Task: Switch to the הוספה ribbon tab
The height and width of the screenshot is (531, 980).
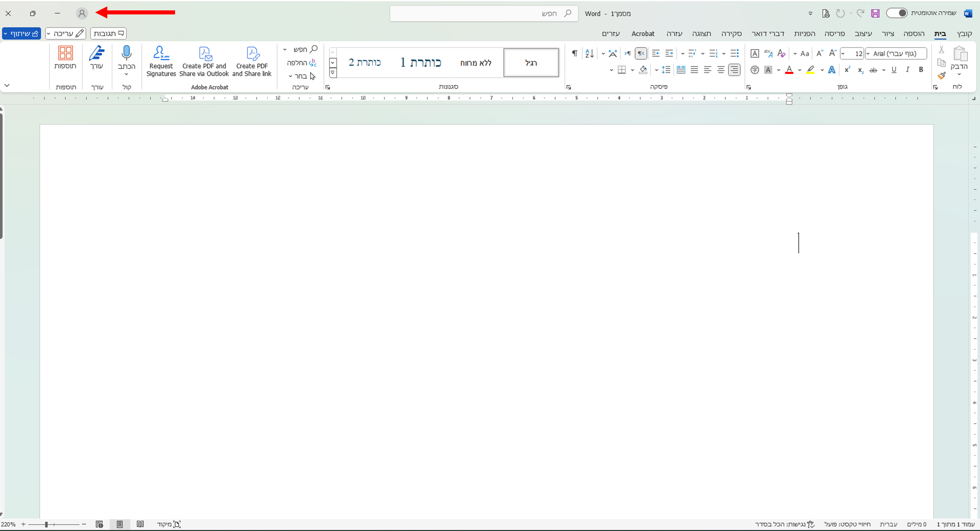Action: click(x=913, y=33)
